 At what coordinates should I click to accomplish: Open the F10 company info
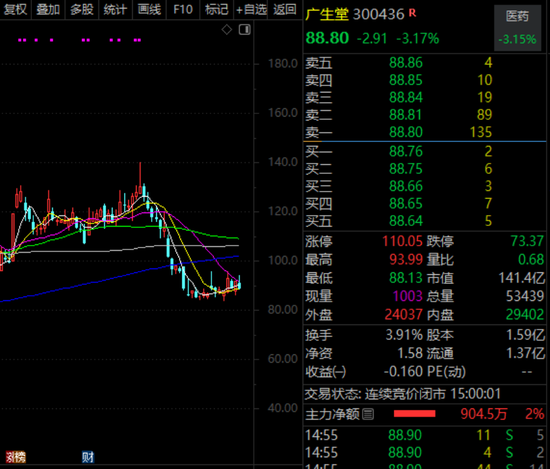click(x=183, y=9)
